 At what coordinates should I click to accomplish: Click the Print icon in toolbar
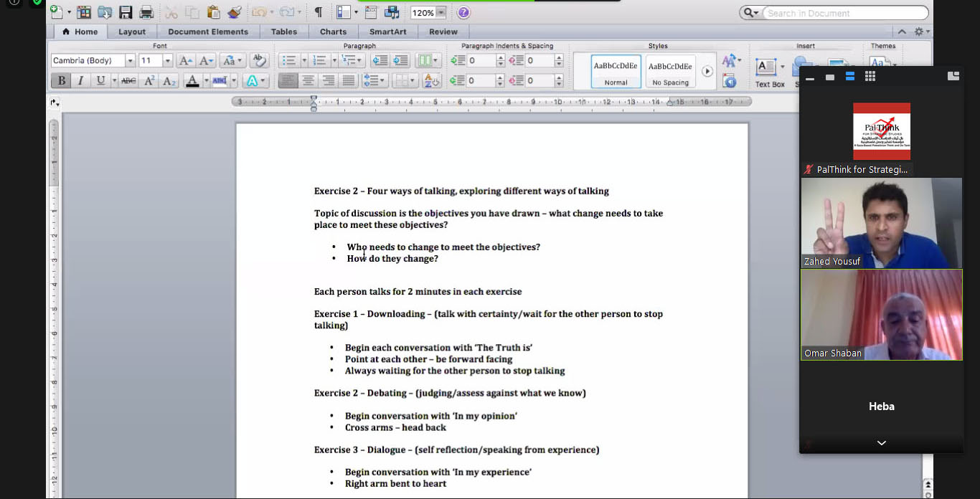click(146, 12)
